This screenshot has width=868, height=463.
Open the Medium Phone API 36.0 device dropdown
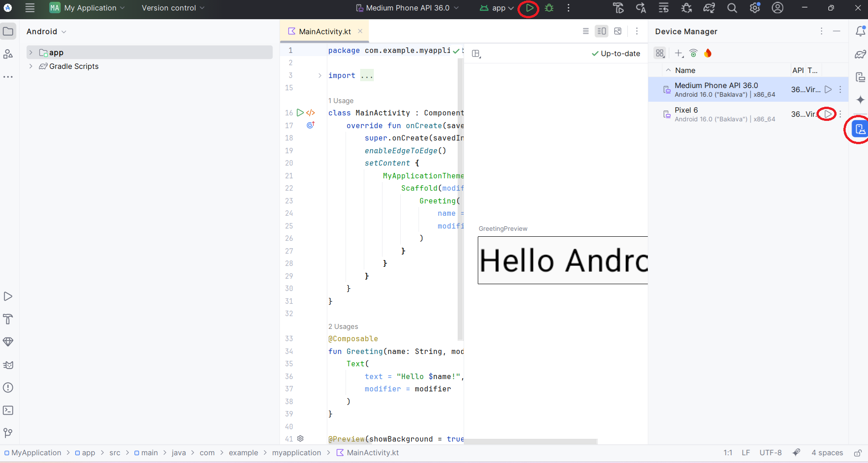[407, 8]
